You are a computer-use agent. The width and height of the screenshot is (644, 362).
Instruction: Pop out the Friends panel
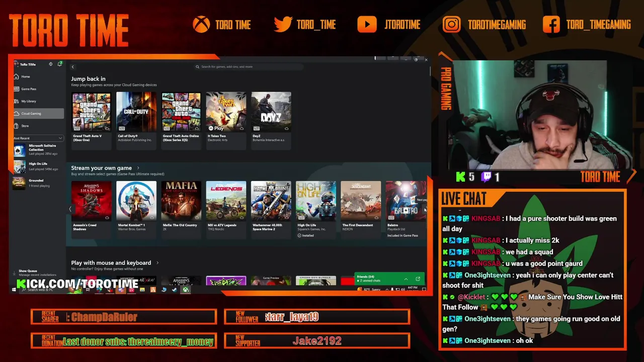[x=418, y=279]
